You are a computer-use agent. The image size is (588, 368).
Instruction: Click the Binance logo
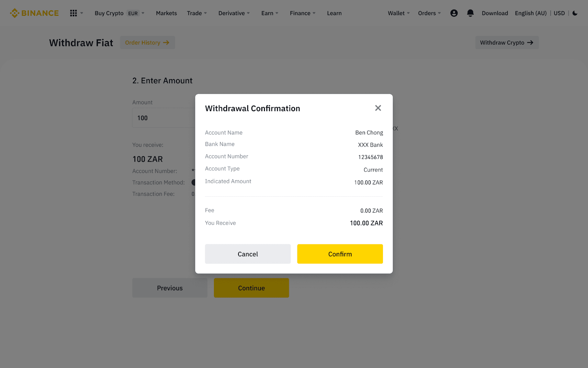[34, 13]
